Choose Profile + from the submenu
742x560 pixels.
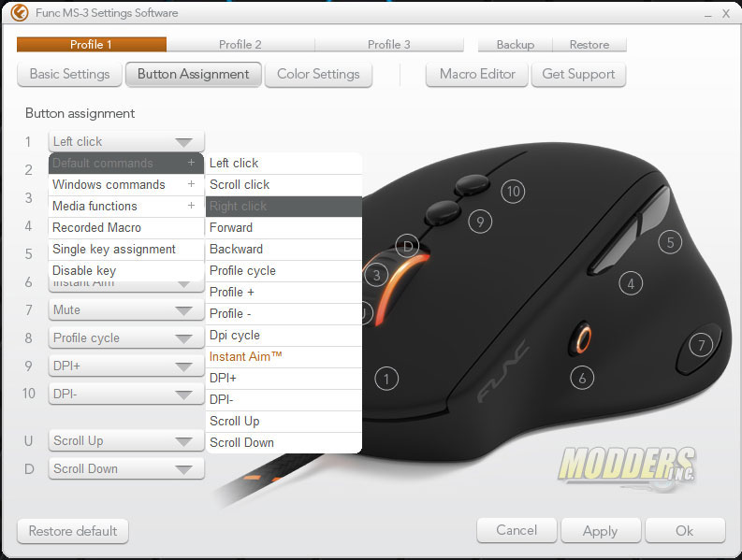(x=284, y=293)
